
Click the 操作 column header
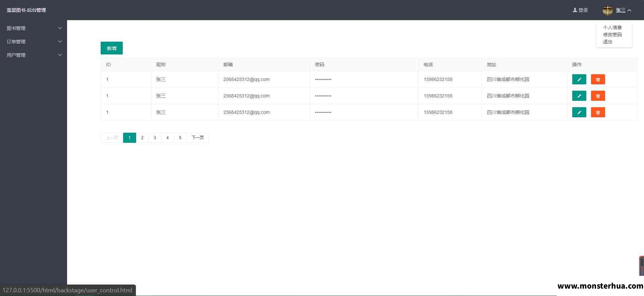[577, 65]
